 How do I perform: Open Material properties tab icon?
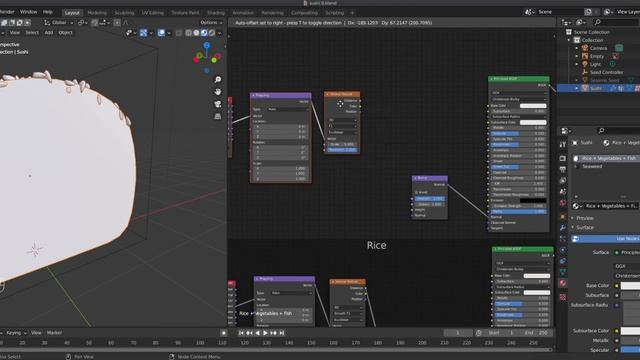tap(563, 283)
